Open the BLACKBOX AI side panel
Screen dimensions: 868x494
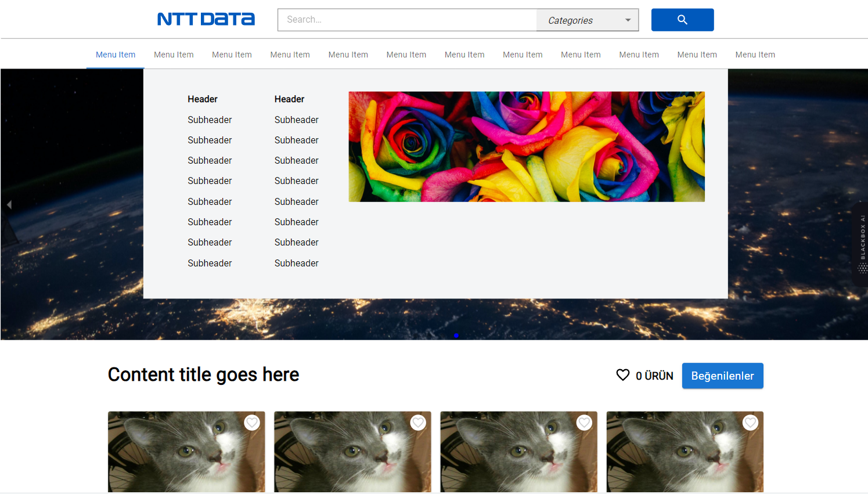tap(863, 238)
